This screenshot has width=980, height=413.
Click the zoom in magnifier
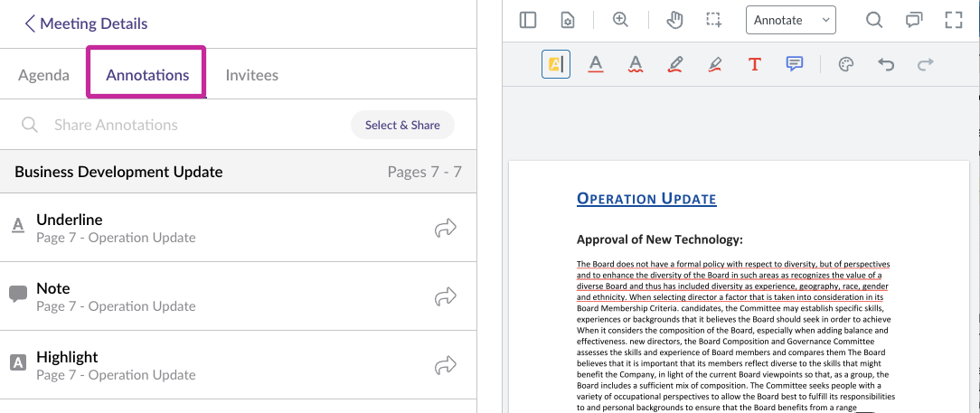(620, 20)
